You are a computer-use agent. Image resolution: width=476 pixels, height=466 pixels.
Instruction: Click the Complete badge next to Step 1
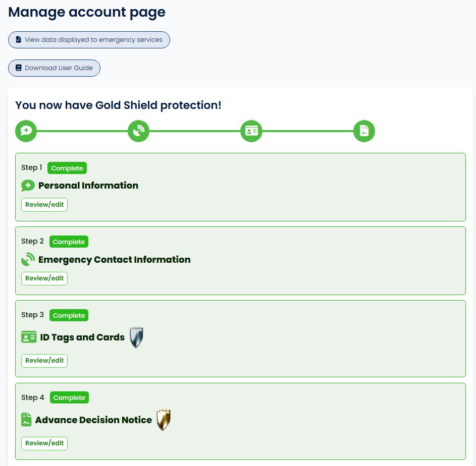point(67,167)
